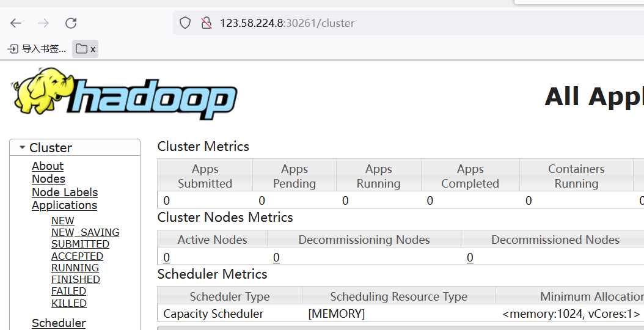Click the Scheduler Metrics heading

click(x=213, y=274)
